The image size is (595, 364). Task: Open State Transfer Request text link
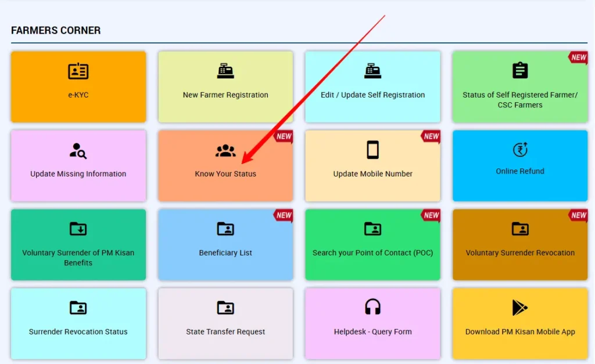225,332
